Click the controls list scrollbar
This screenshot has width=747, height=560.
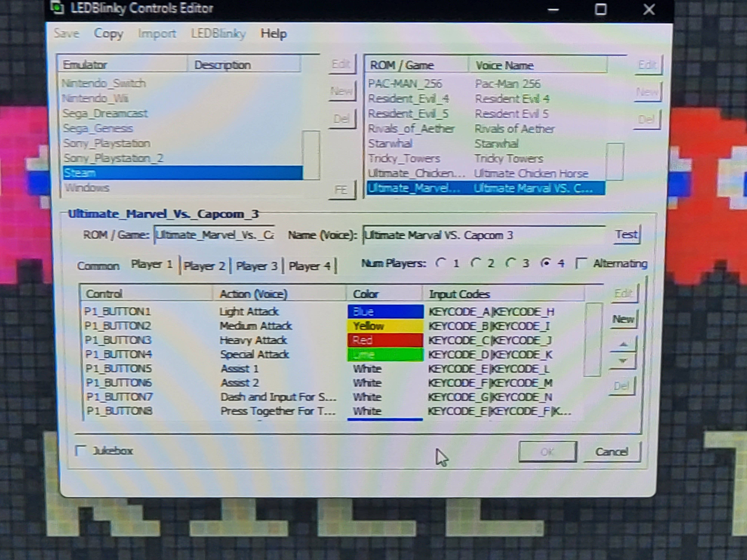pos(593,340)
